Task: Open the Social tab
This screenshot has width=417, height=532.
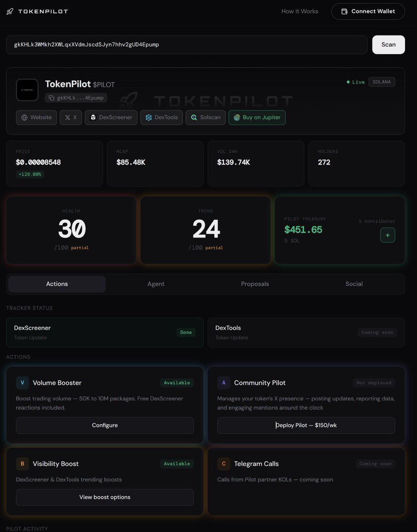Action: click(x=354, y=284)
